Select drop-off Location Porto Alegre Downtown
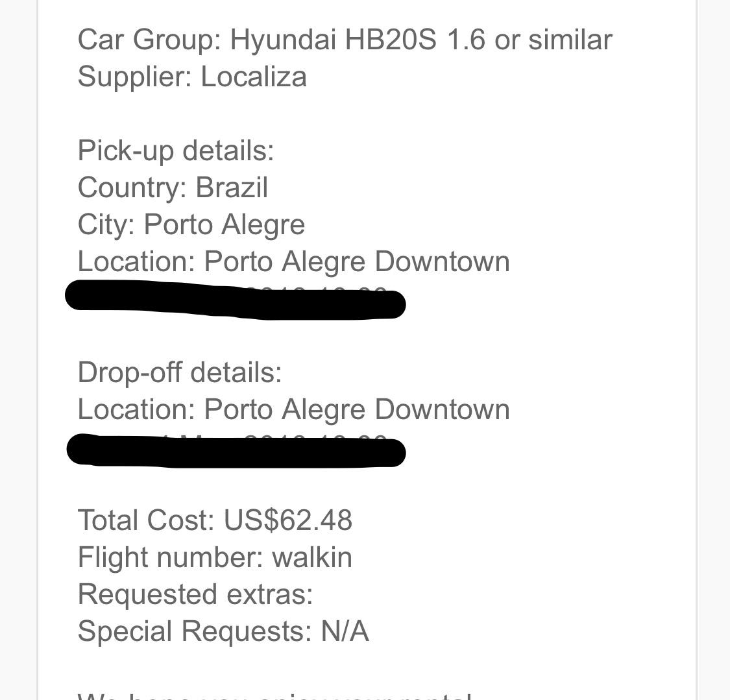The width and height of the screenshot is (730, 700). [293, 409]
